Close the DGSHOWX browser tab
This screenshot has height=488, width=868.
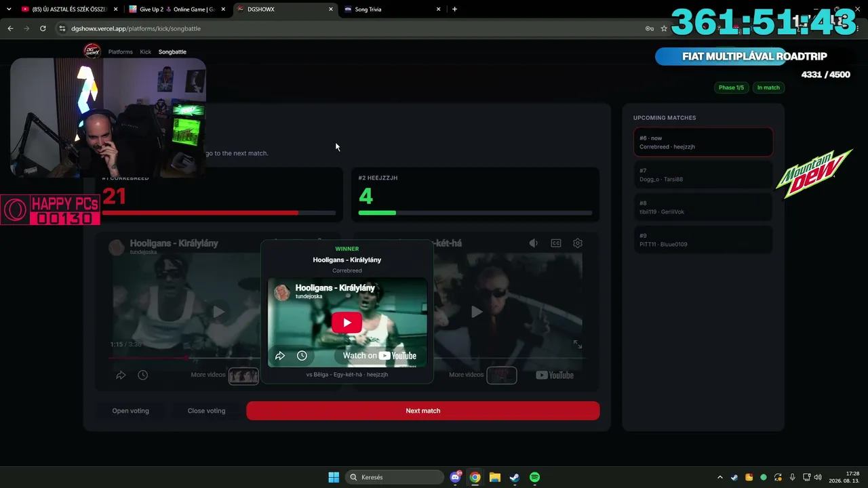(331, 9)
